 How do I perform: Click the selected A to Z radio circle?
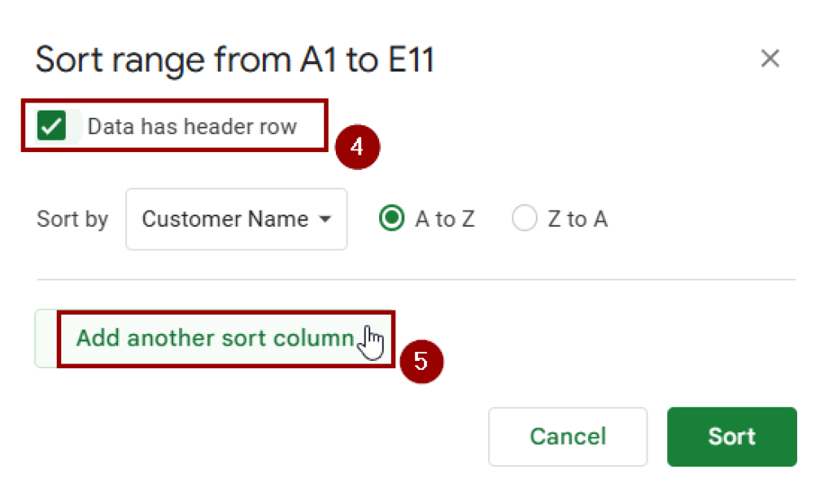(391, 218)
